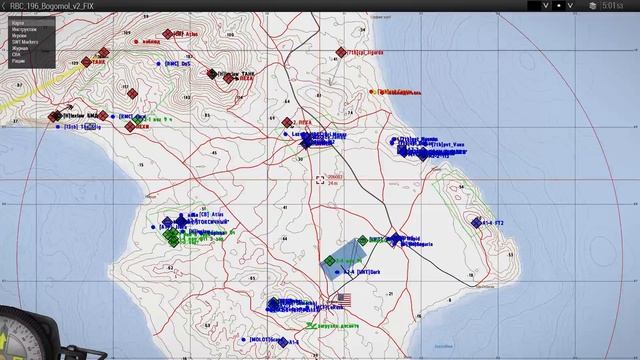
Task: Select the lone red diamond near elevation 157
Action: [132, 94]
